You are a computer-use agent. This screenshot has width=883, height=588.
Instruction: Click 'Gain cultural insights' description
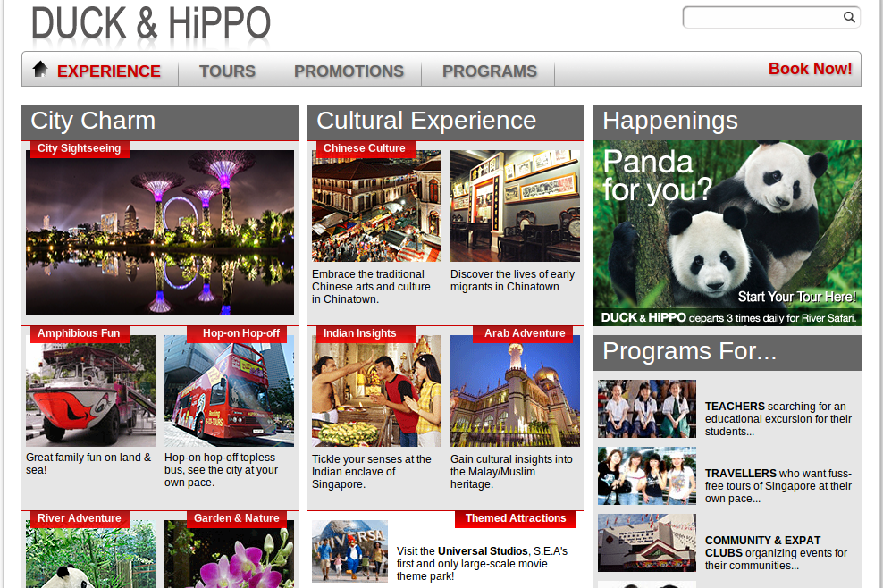coord(511,472)
